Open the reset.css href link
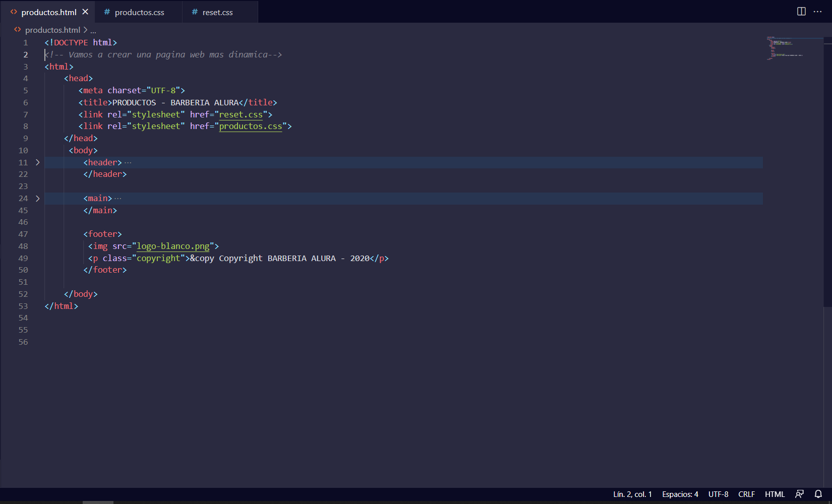This screenshot has height=504, width=832. click(241, 115)
